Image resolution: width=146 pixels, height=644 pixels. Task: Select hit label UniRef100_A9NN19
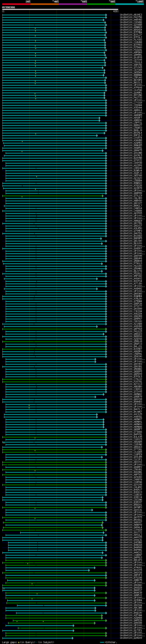(131, 27)
